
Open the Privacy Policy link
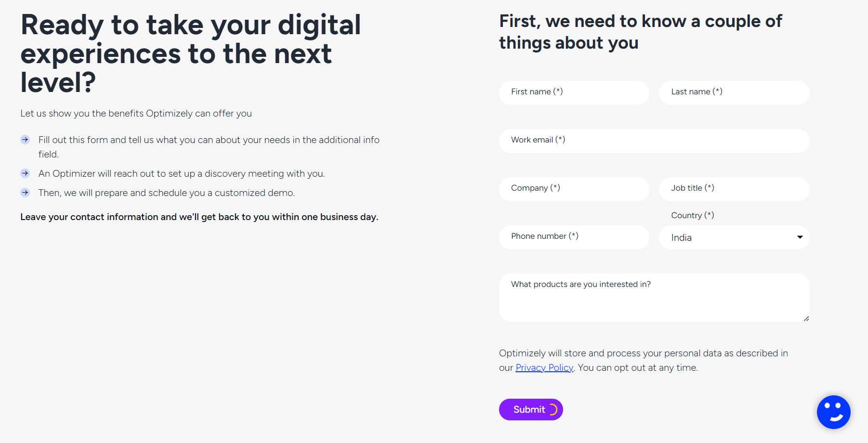tap(544, 368)
